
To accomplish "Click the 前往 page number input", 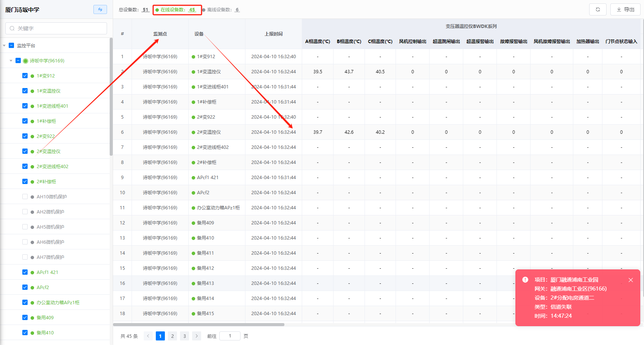I will pyautogui.click(x=230, y=336).
